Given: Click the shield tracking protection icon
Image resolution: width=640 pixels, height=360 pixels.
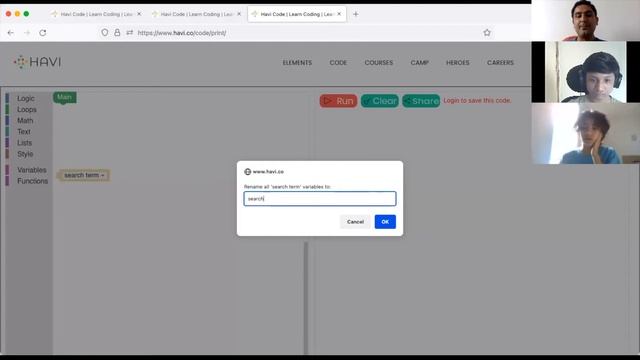Looking at the screenshot, I should coord(105,33).
